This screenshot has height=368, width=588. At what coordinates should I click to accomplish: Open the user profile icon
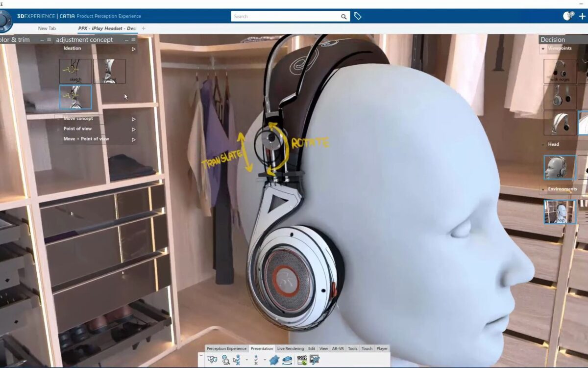point(568,16)
